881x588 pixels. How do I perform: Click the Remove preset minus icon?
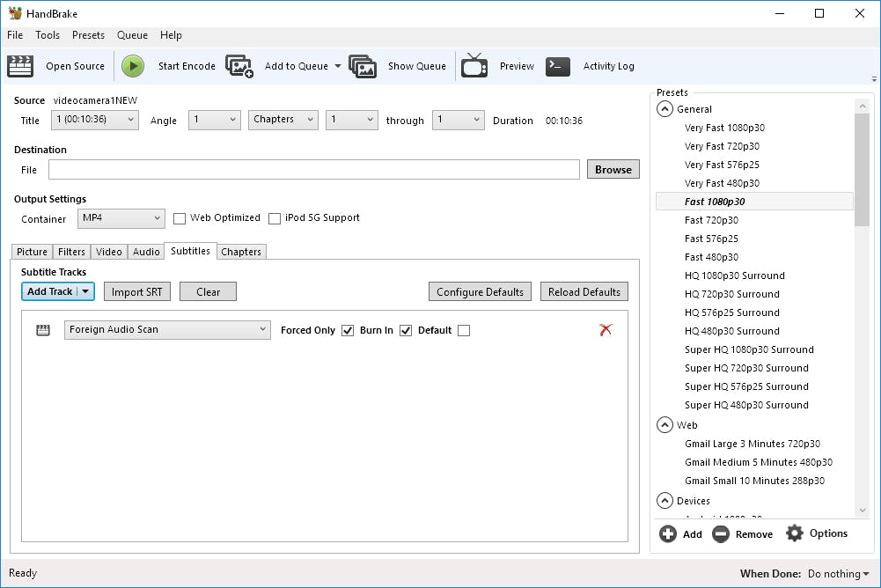[721, 533]
